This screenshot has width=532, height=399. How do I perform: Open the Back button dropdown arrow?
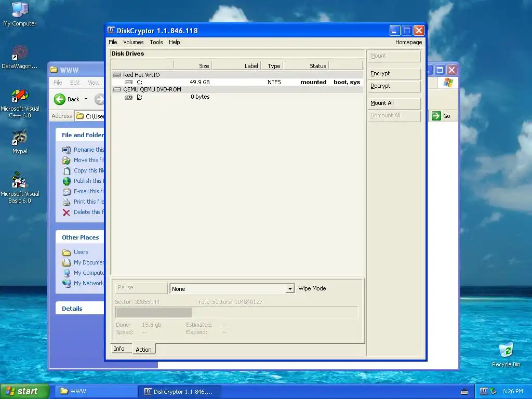pos(86,99)
